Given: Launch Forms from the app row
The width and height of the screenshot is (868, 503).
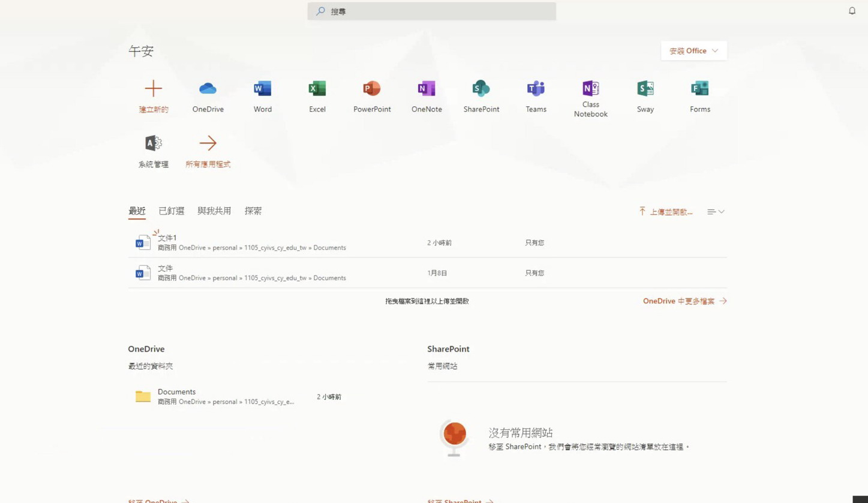Looking at the screenshot, I should tap(700, 89).
